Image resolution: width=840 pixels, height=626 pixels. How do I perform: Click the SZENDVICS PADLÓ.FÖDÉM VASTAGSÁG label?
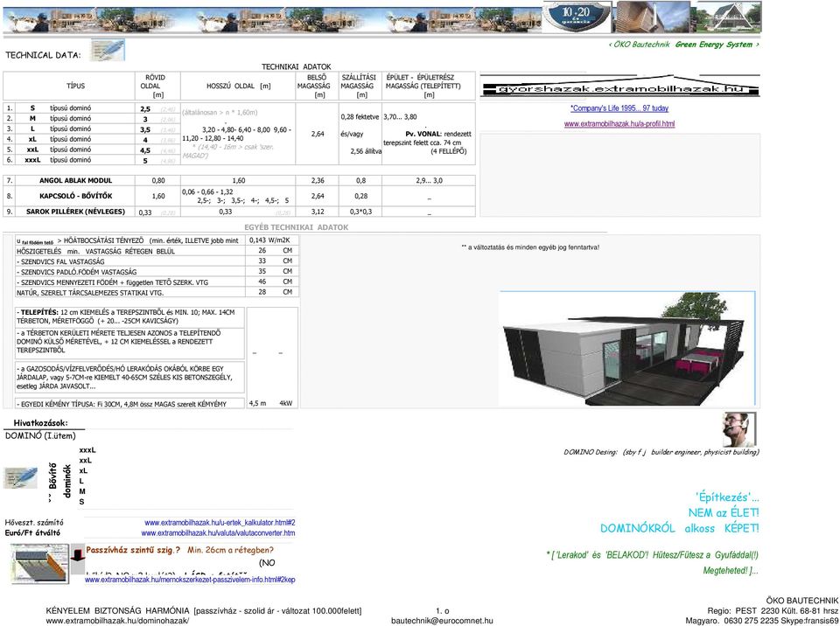tap(77, 272)
